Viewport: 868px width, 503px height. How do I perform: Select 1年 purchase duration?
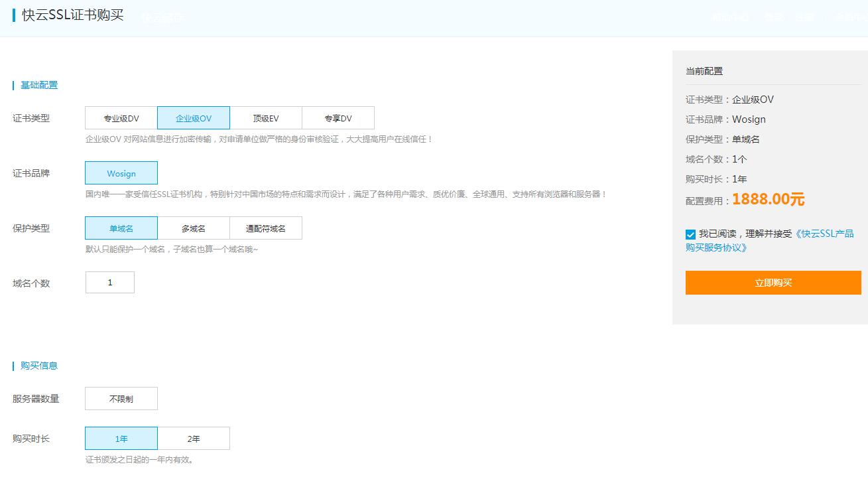(121, 438)
